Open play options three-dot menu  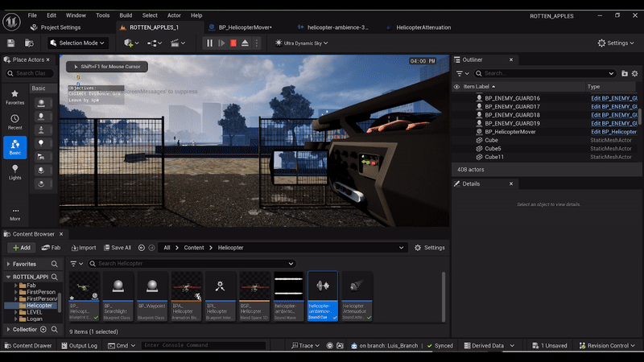[257, 43]
